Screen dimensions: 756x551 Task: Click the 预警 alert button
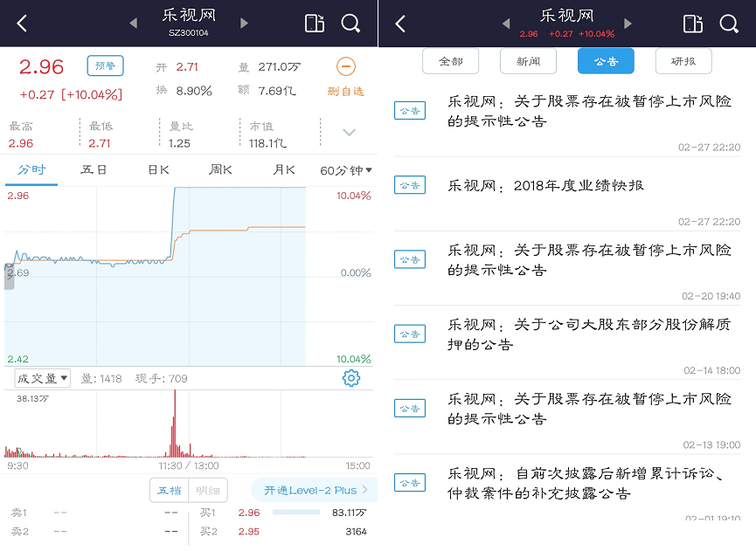pos(105,65)
